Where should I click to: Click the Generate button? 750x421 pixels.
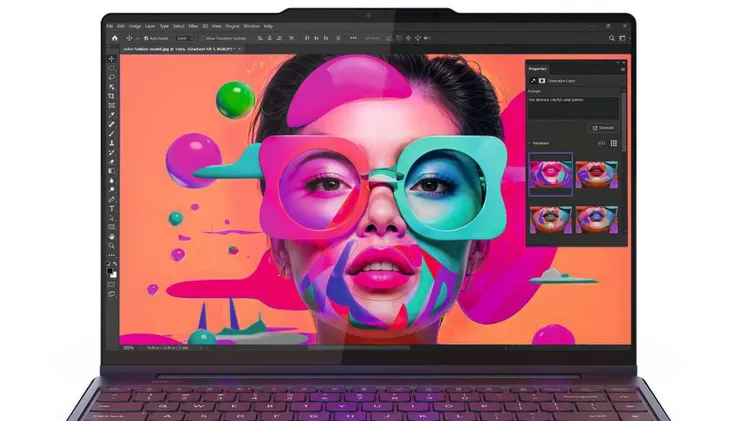(603, 128)
